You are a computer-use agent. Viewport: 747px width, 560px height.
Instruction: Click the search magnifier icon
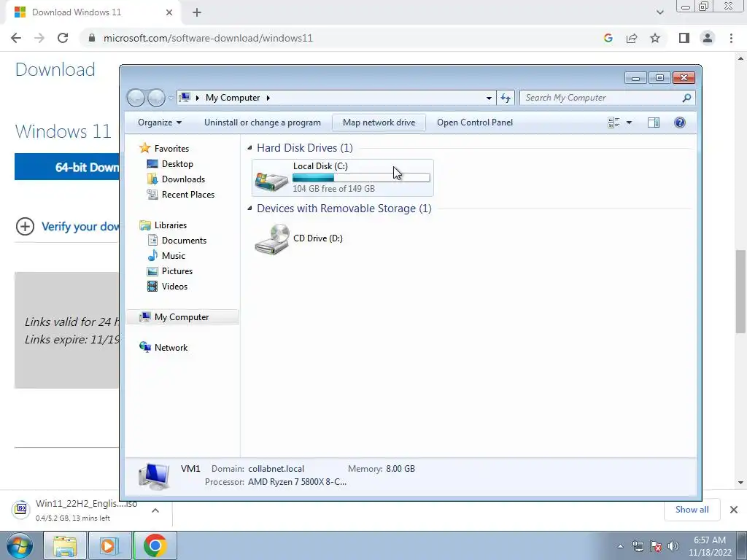[x=686, y=98]
